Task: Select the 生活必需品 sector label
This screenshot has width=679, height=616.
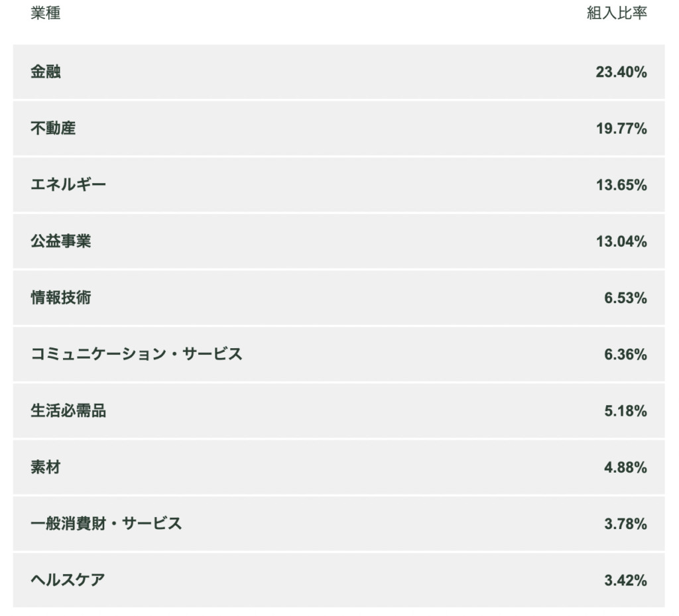Action: pos(68,411)
